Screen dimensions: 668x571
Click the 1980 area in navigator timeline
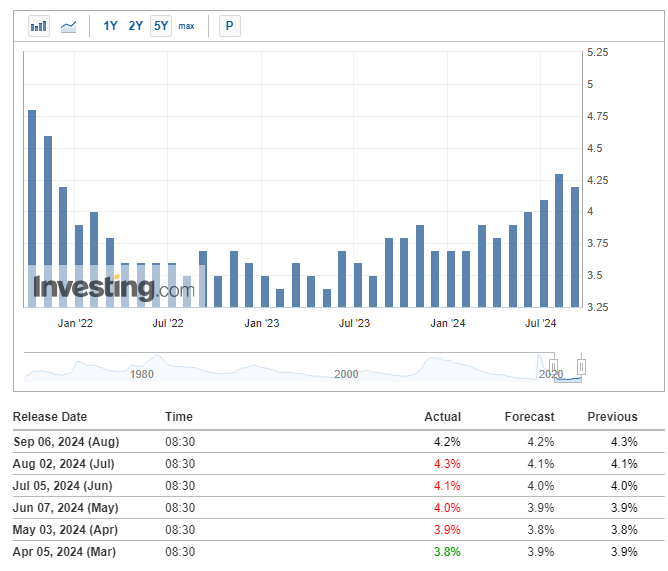coord(141,374)
